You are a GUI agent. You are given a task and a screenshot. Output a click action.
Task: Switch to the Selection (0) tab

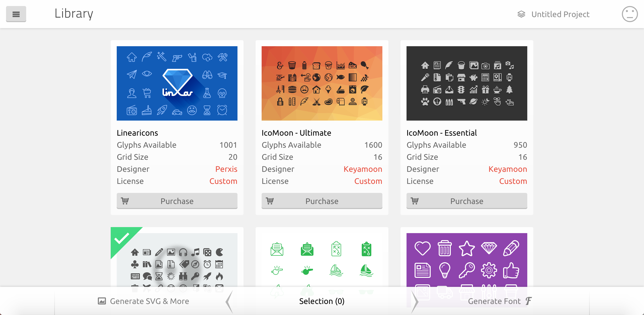(322, 301)
